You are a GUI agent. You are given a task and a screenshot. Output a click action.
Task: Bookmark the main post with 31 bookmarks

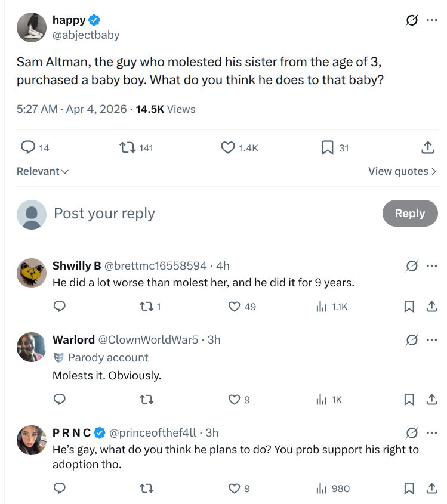pos(327,147)
